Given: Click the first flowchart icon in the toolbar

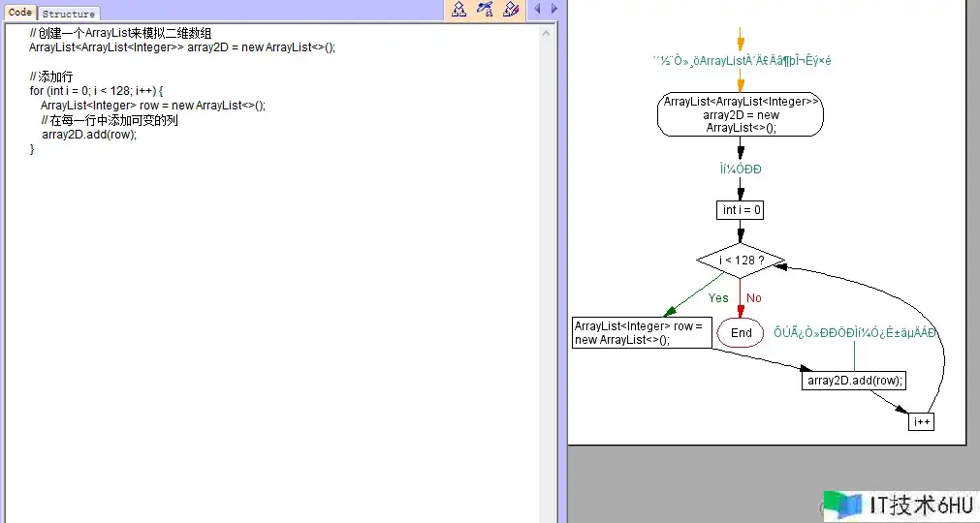Looking at the screenshot, I should [459, 10].
